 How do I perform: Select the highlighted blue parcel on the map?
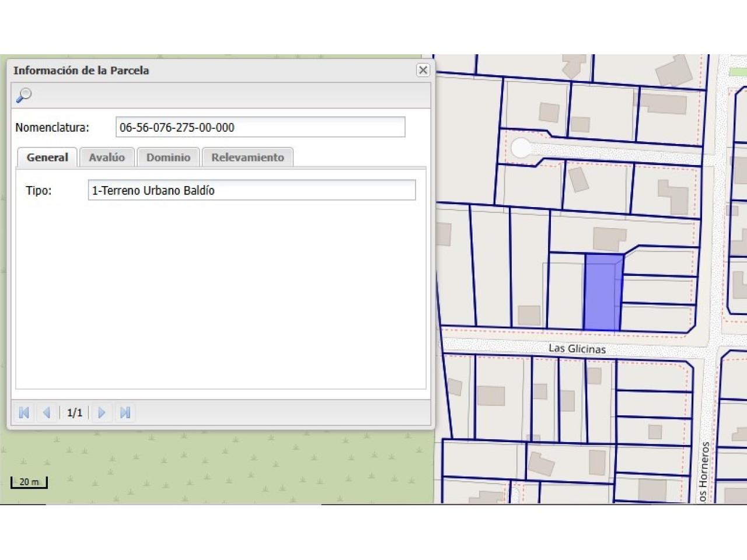pos(602,293)
